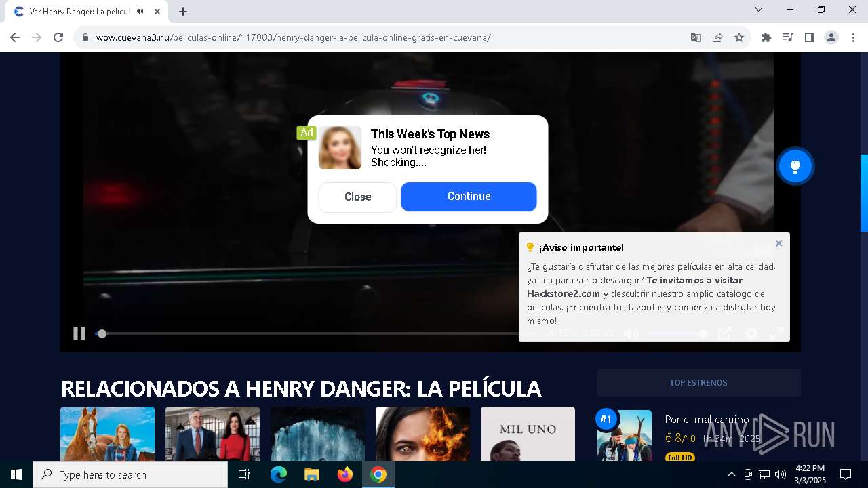Open the system volume tray icon
Viewport: 868px width, 488px height.
pyautogui.click(x=781, y=474)
